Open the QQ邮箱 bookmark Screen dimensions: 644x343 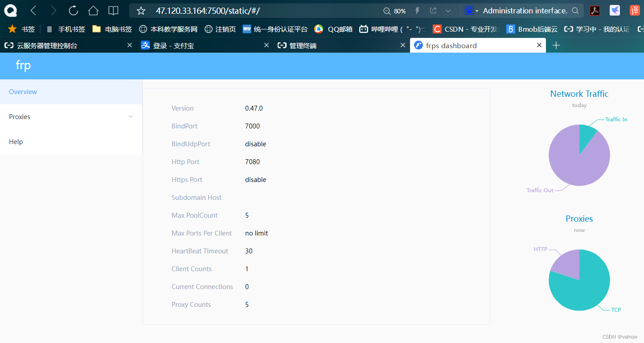click(333, 29)
